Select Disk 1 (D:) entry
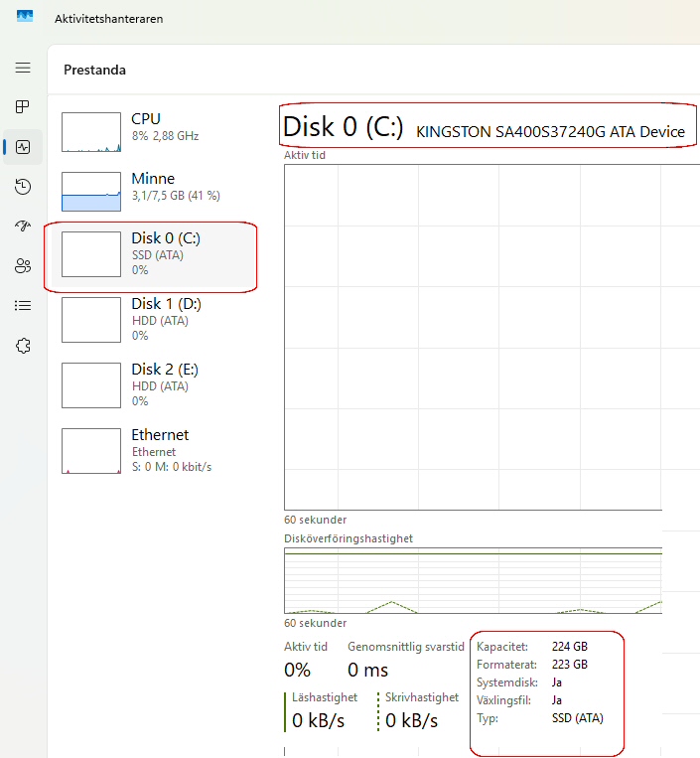 154,320
